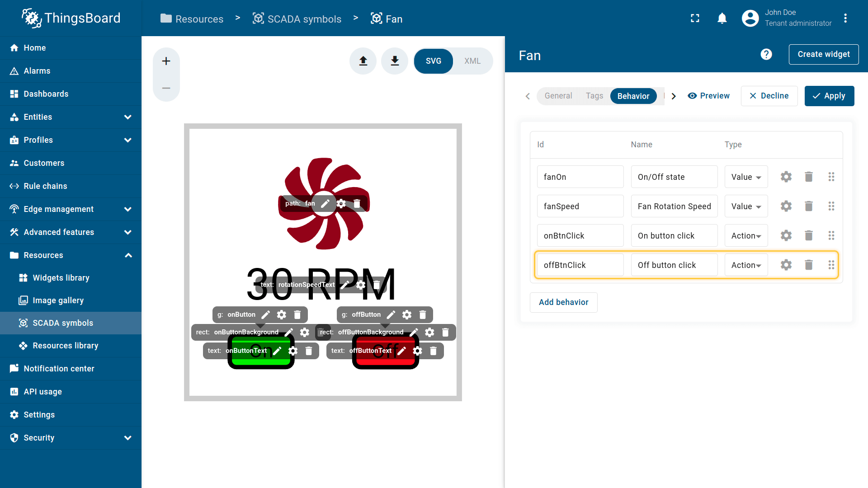Screen dimensions: 868x488
Task: Toggle fullscreen mode icon
Action: (x=695, y=18)
